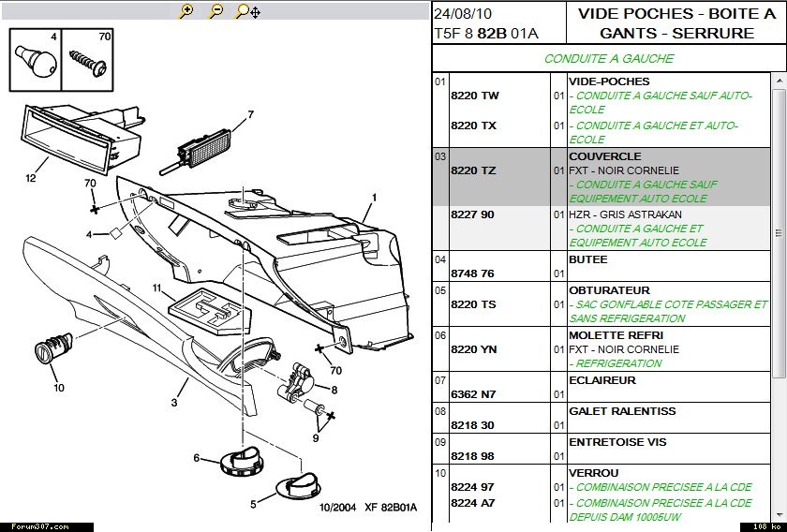787x532 pixels.
Task: Click the zoom out magnifier icon
Action: click(x=215, y=11)
